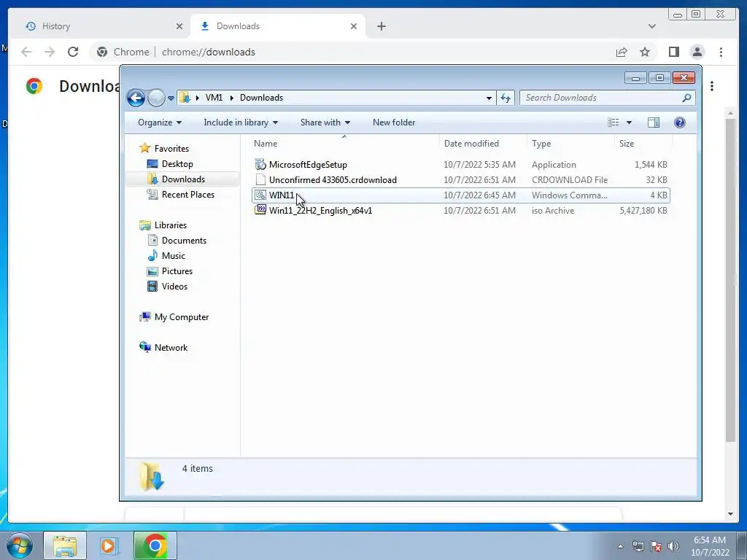Bookmark this page with star icon

coord(645,52)
